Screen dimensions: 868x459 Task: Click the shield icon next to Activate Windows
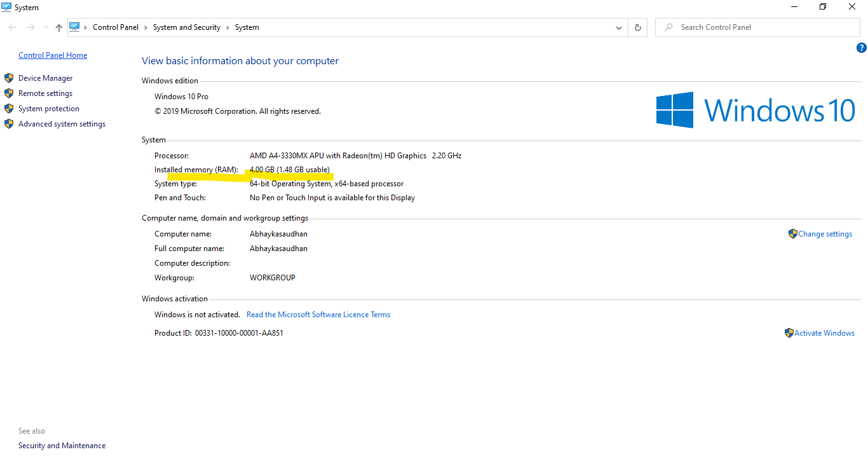tap(789, 332)
